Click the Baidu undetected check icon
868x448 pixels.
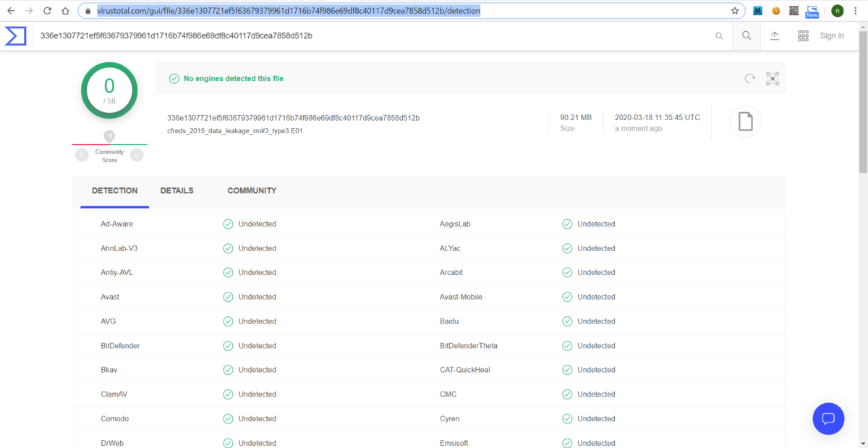coord(567,321)
